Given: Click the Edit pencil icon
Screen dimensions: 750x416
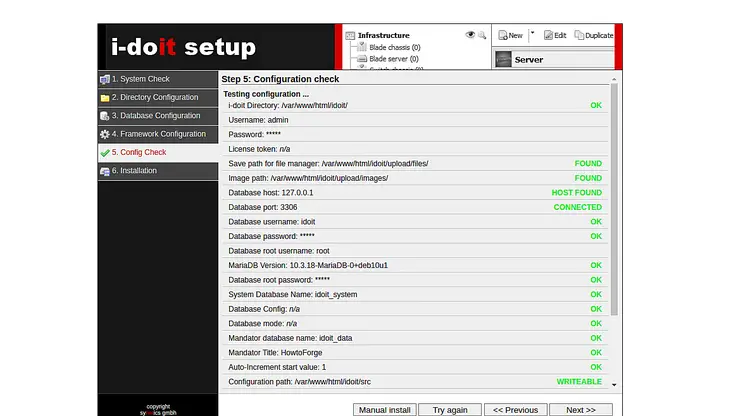Looking at the screenshot, I should [548, 35].
